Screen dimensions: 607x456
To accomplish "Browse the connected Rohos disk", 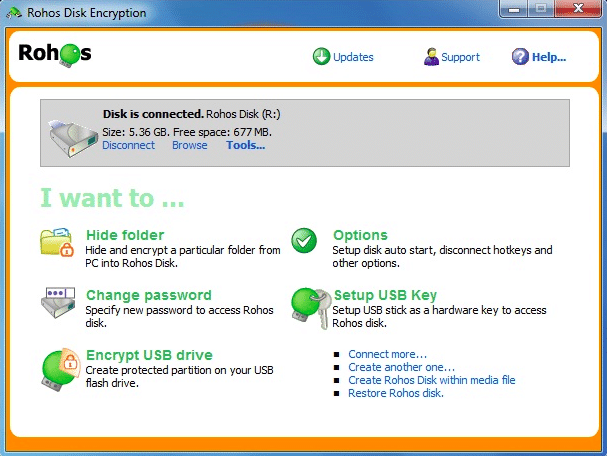I will [190, 145].
